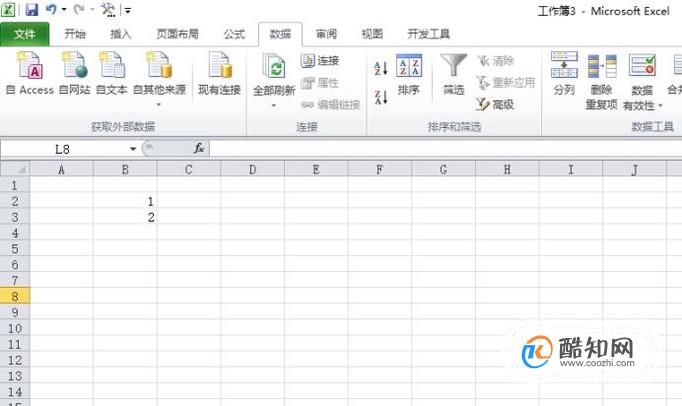682x406 pixels.
Task: Select column A header
Action: click(61, 169)
